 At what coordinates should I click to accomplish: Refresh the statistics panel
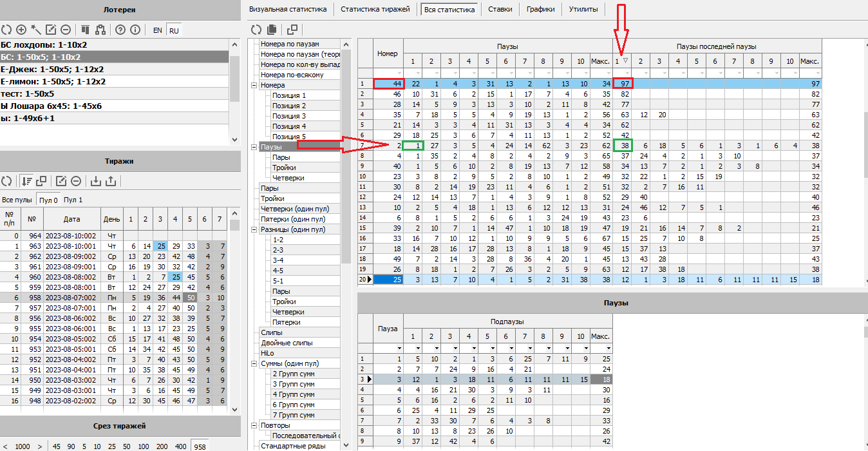[x=256, y=29]
